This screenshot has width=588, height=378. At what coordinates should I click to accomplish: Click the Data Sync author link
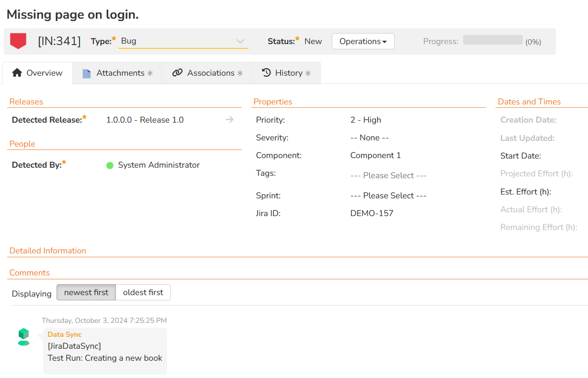tap(65, 334)
